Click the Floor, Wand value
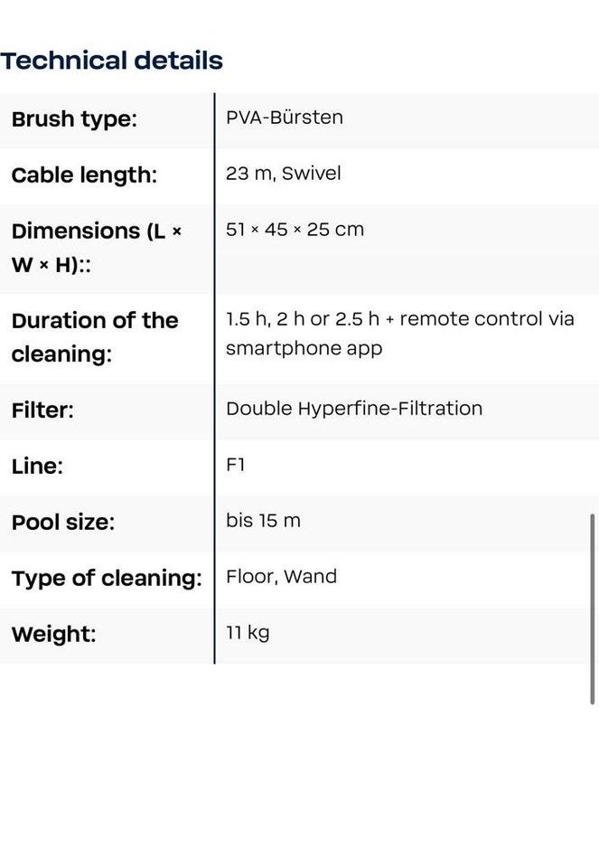Viewport: 599px width, 868px height. point(281,577)
